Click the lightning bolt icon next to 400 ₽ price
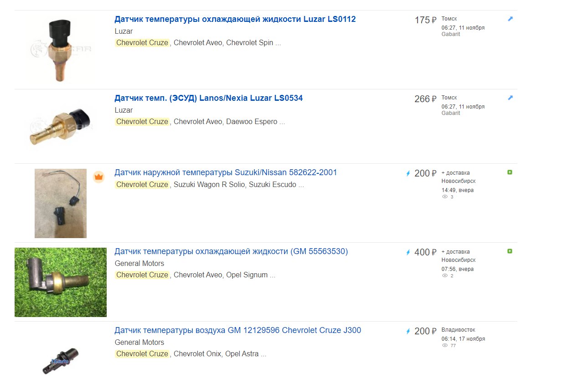Image resolution: width=588 pixels, height=385 pixels. [x=408, y=252]
